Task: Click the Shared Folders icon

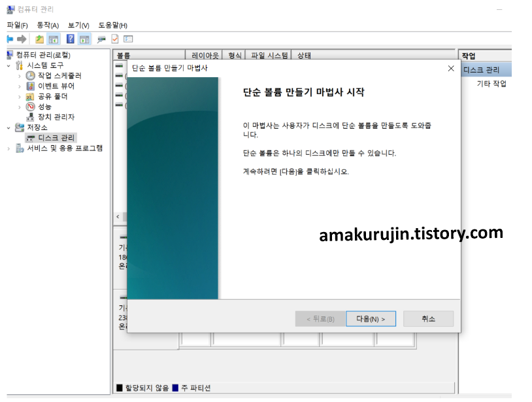Action: tap(30, 97)
